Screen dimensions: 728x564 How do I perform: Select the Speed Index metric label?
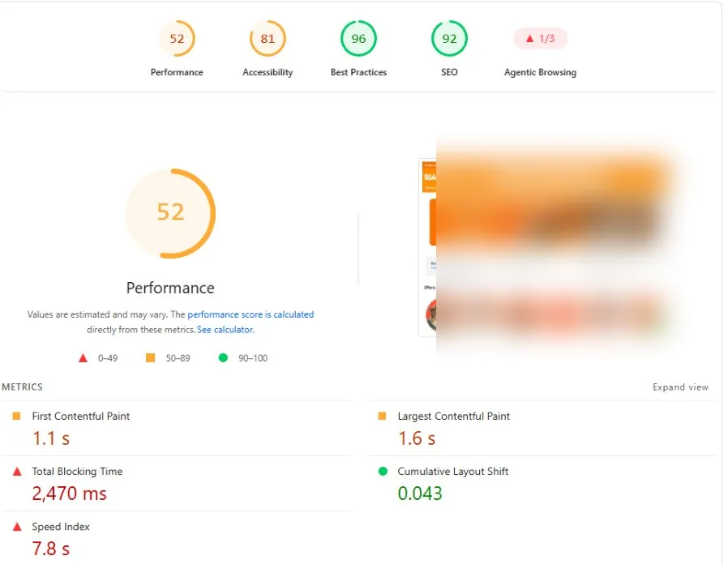click(x=61, y=527)
